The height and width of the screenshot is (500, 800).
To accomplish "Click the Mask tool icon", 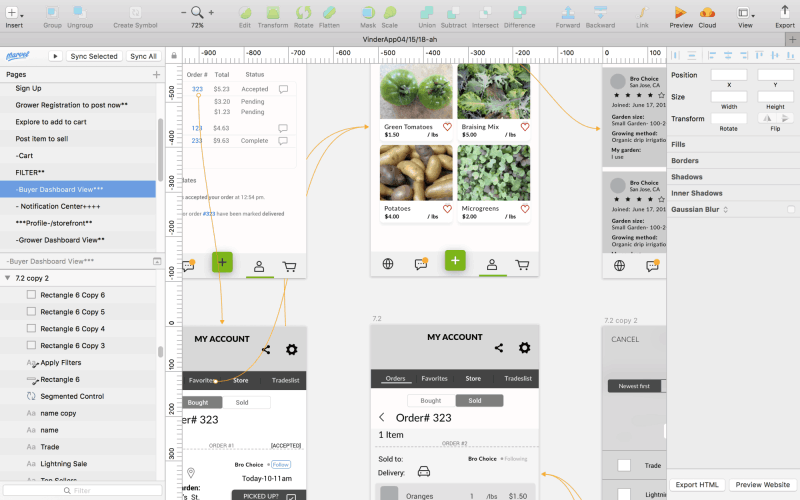I will pyautogui.click(x=367, y=13).
